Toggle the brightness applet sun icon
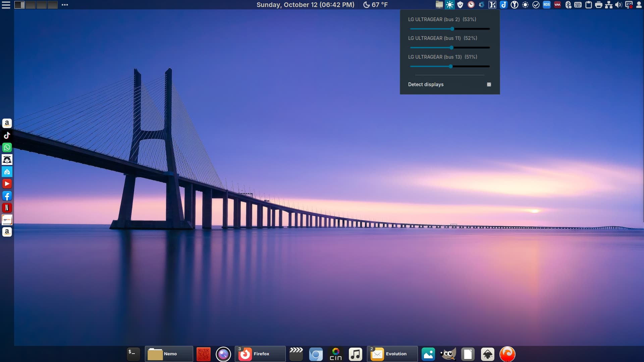Image resolution: width=644 pixels, height=362 pixels. [x=449, y=5]
